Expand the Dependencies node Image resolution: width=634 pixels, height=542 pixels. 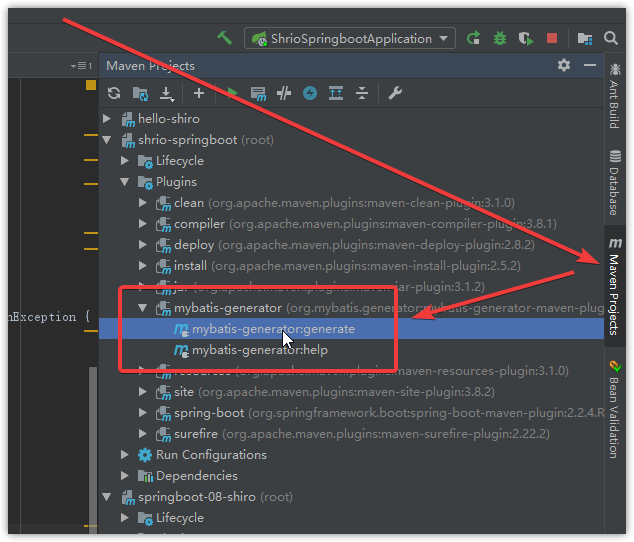[x=125, y=476]
